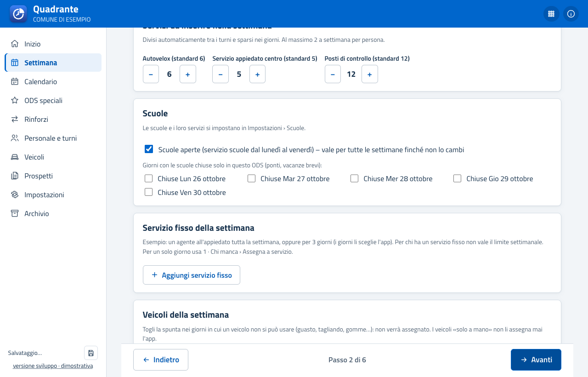Click the Scuole section heading
Viewport: 588px width, 377px height.
click(155, 113)
